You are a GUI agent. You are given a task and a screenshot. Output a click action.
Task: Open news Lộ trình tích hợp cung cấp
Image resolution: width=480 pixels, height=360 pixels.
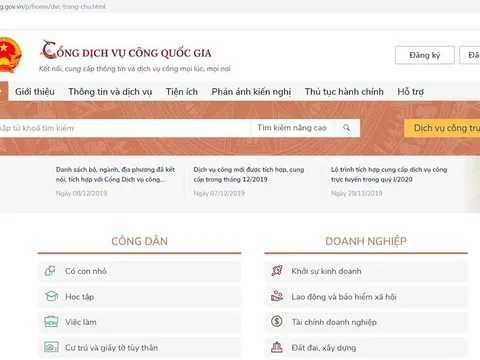pyautogui.click(x=389, y=174)
